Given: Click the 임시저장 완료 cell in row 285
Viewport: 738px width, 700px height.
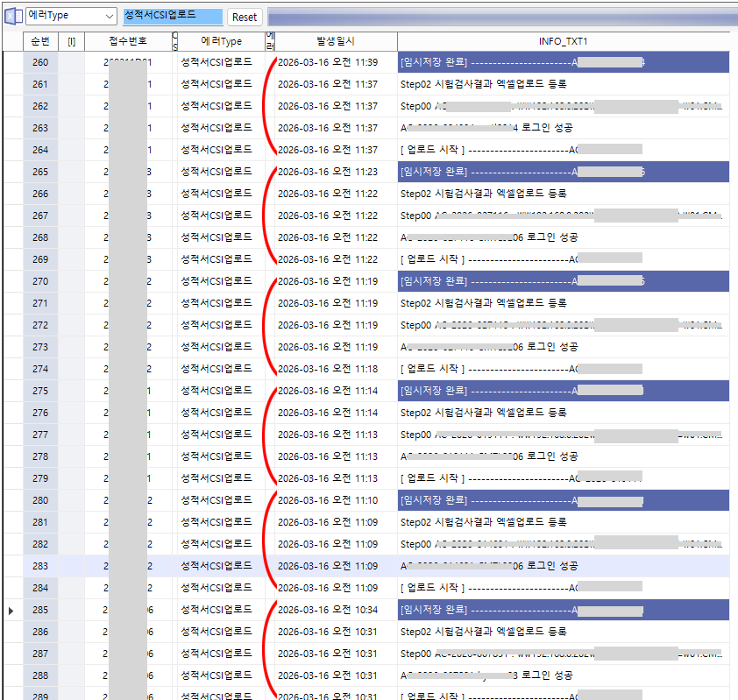Looking at the screenshot, I should pos(564,610).
